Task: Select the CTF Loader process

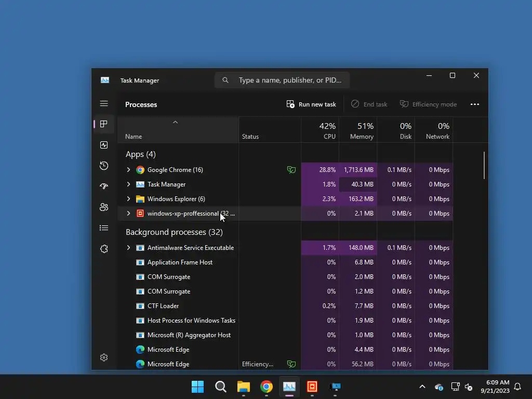Action: click(x=285, y=306)
